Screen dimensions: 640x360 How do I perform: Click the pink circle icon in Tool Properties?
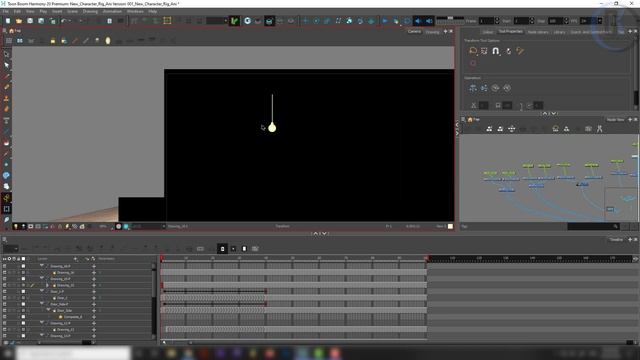[473, 63]
